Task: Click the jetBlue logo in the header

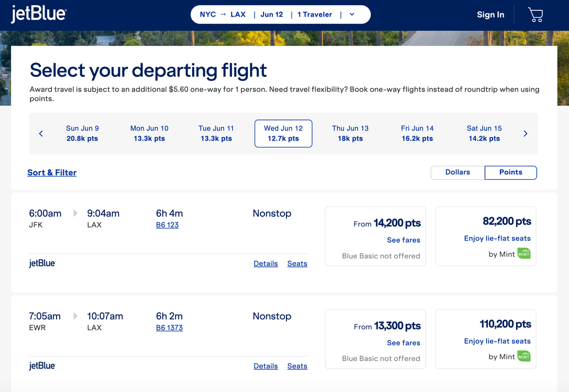Action: click(x=39, y=14)
